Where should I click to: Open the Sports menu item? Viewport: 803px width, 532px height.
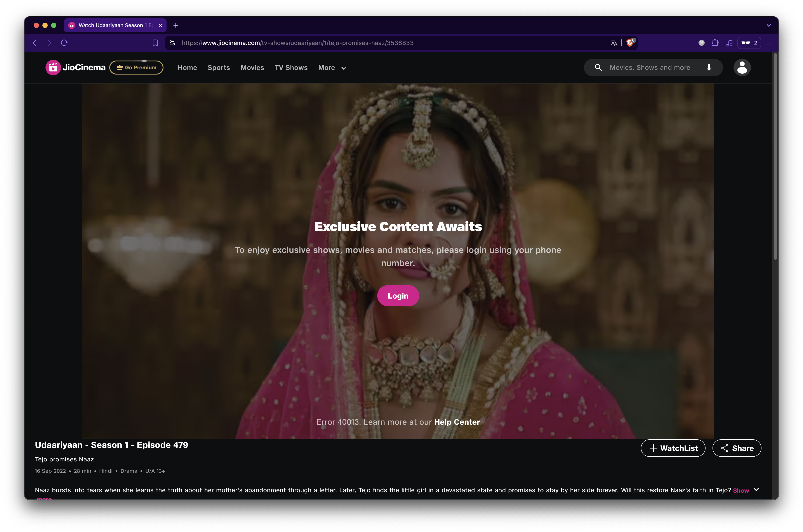coord(219,68)
